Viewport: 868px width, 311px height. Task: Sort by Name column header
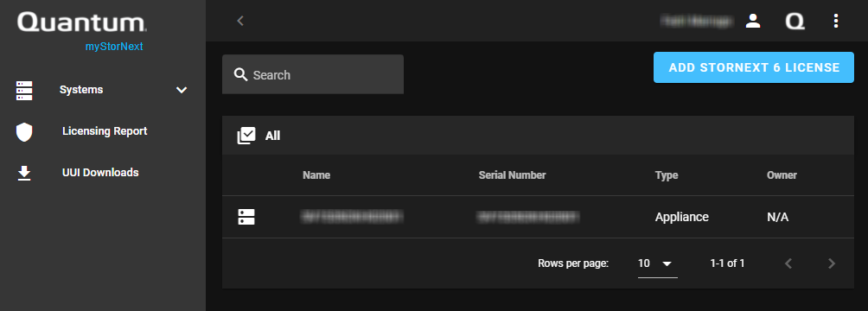tap(316, 175)
